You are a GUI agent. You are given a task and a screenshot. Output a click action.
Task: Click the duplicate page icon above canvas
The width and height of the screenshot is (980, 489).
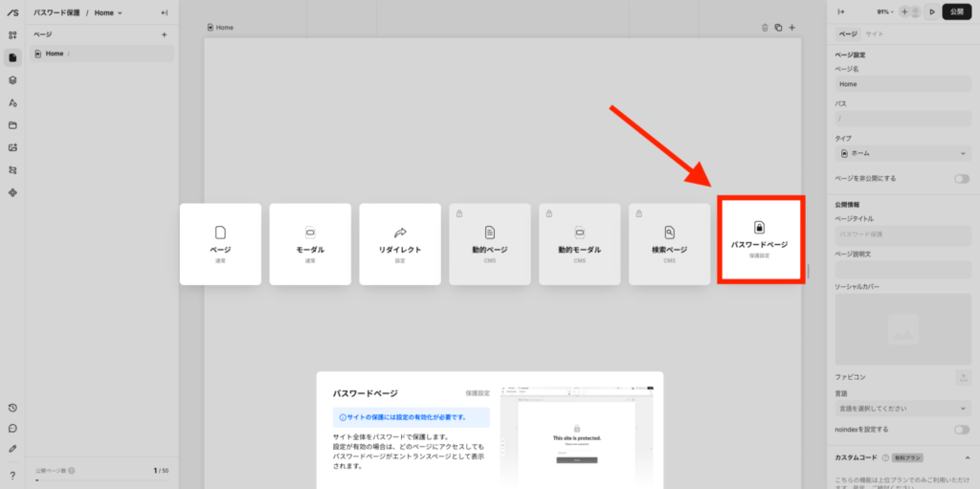pos(778,28)
